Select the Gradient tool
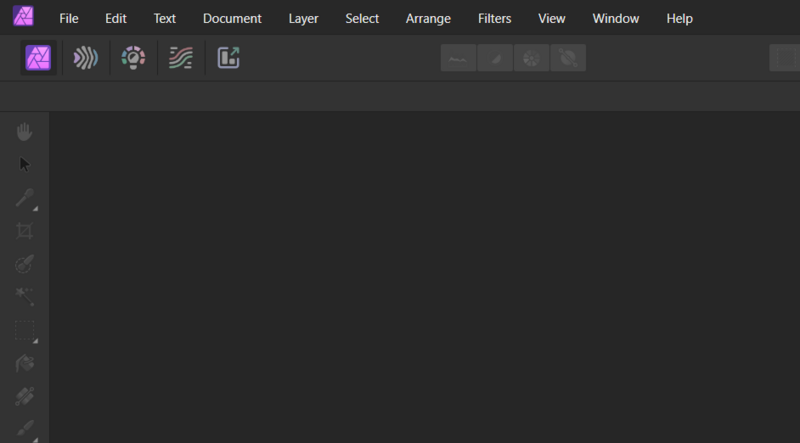Viewport: 800px width, 443px height. coord(24,397)
